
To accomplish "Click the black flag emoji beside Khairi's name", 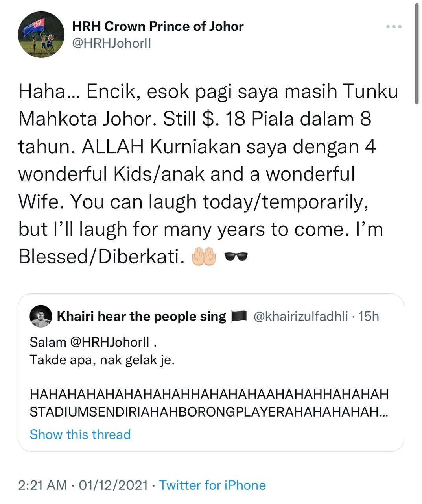I will (239, 316).
